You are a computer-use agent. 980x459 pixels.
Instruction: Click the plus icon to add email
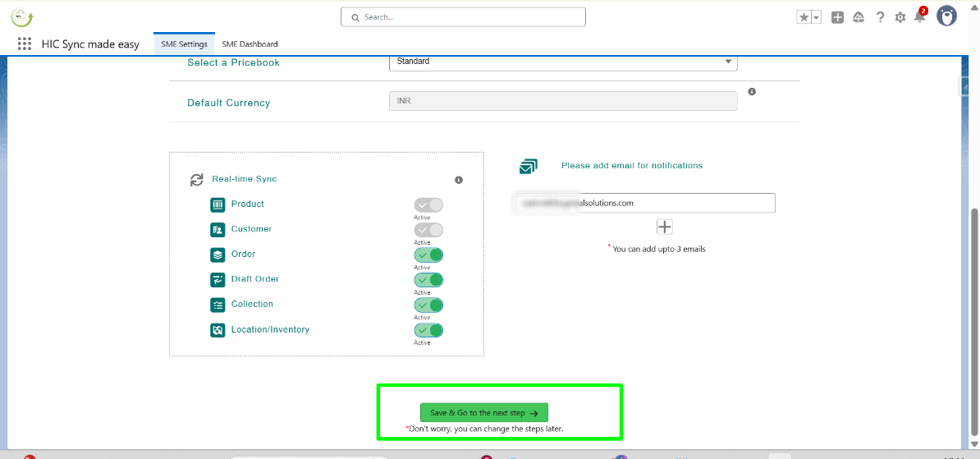click(665, 227)
